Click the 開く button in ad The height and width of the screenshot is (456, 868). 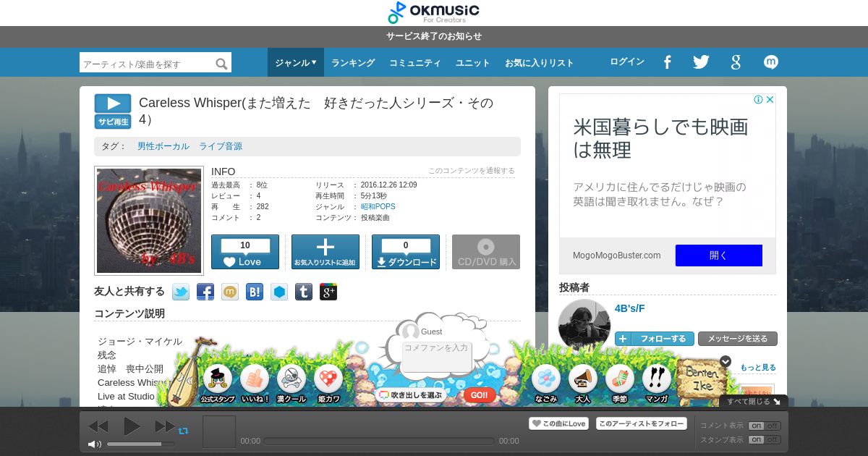point(719,256)
